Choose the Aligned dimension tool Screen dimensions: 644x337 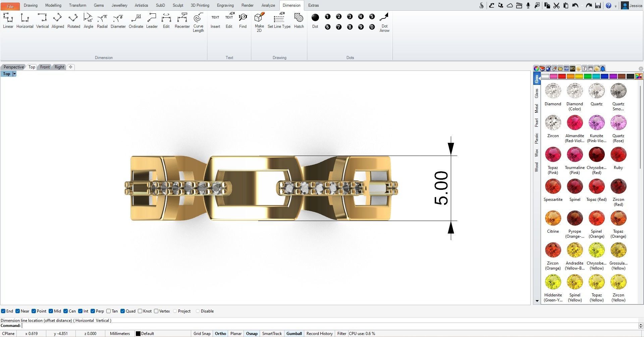[x=58, y=21]
